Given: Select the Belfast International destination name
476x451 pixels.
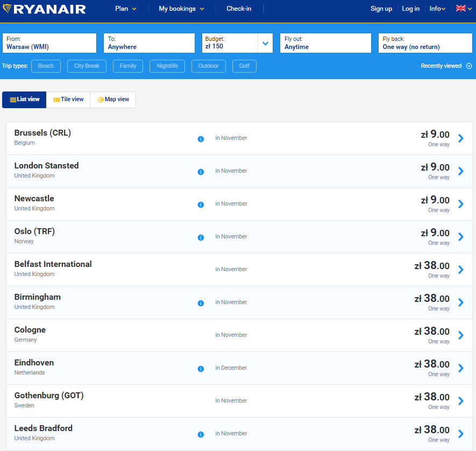Looking at the screenshot, I should tap(53, 264).
